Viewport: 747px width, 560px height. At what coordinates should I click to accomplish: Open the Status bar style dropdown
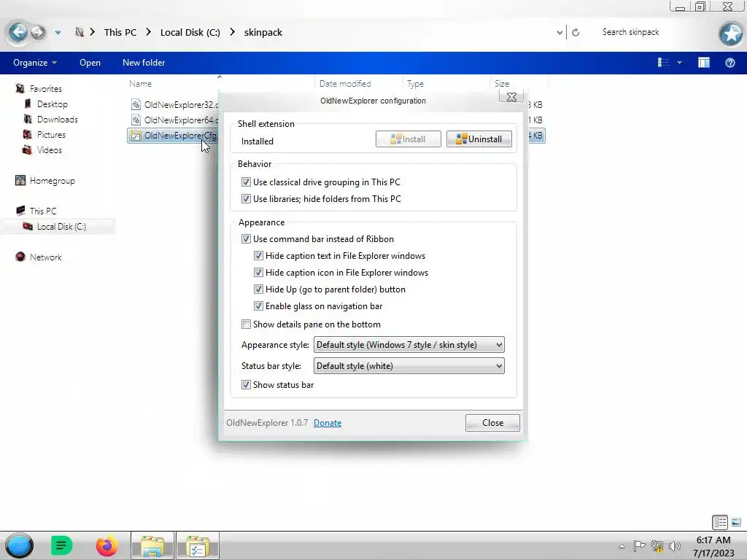(x=409, y=366)
